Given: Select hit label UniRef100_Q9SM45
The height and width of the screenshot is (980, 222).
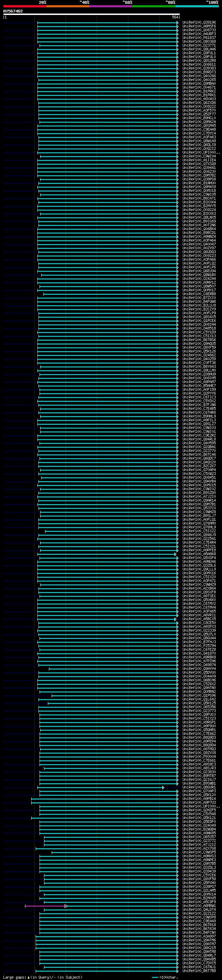Looking at the screenshot, I should pos(199,125).
